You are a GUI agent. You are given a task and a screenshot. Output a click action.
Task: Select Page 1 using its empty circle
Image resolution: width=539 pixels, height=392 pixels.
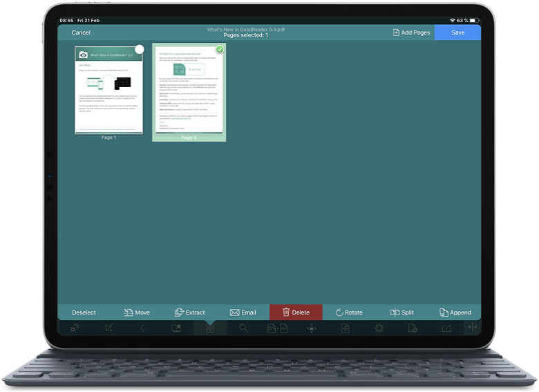click(140, 50)
